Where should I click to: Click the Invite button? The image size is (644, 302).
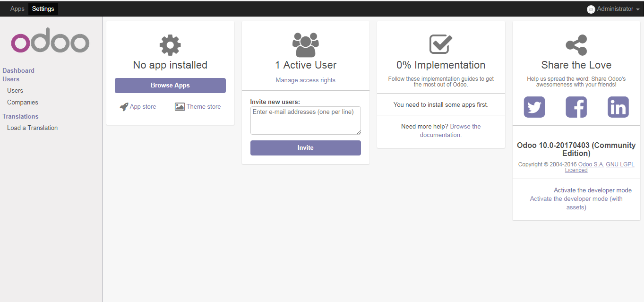pos(305,147)
